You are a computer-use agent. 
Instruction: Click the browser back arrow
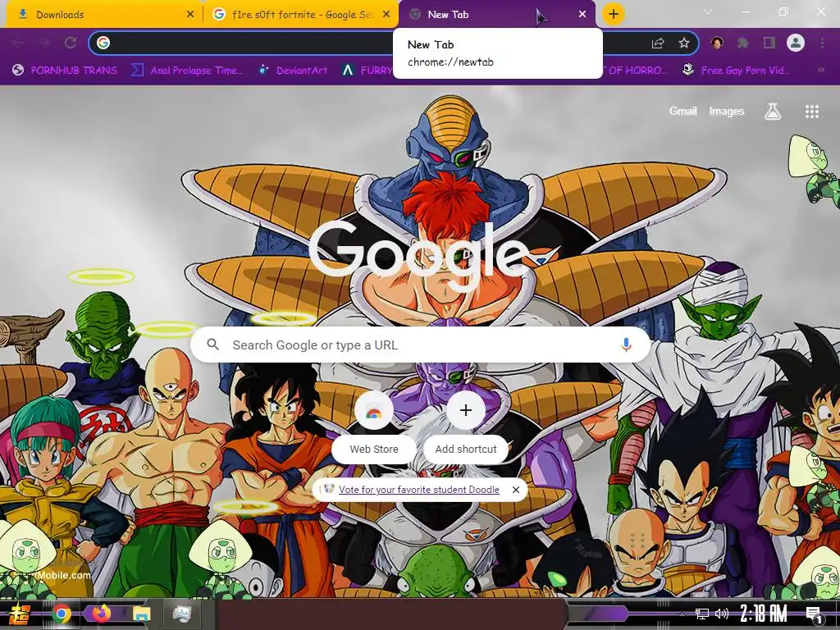click(18, 43)
